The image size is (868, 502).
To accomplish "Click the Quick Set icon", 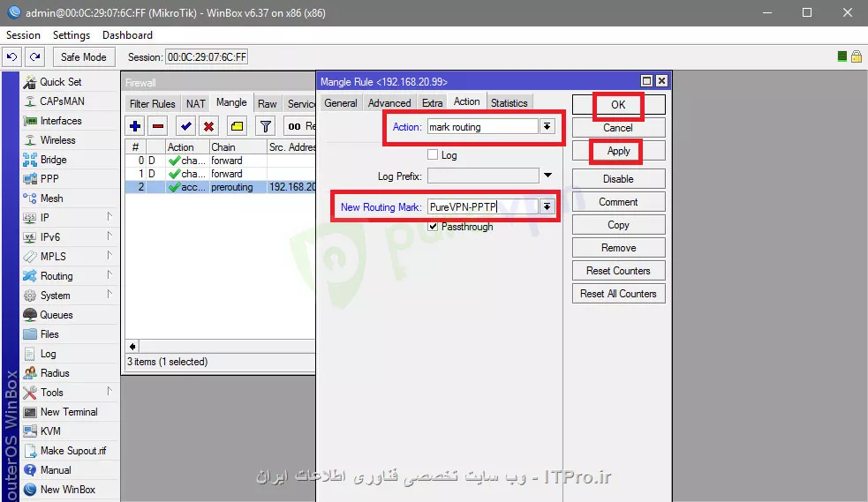I will (x=30, y=82).
